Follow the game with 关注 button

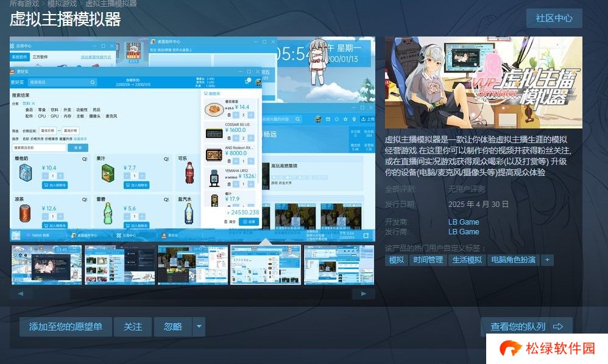pos(133,327)
